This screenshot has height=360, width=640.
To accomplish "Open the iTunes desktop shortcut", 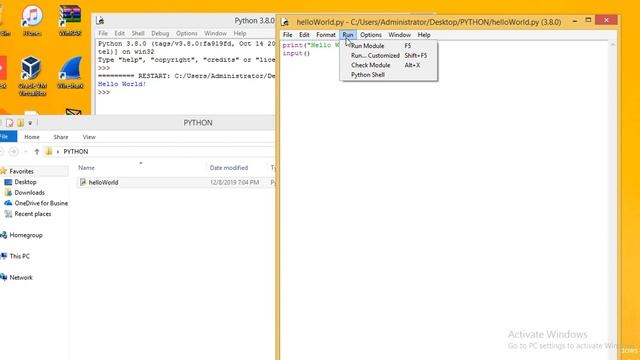I will point(32,20).
